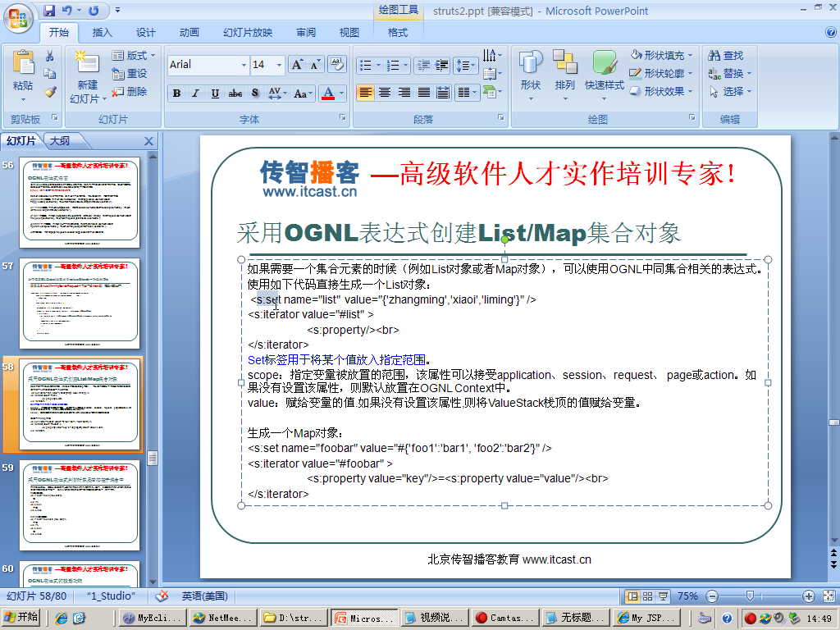Increase font size with the grow font icon

pos(297,65)
